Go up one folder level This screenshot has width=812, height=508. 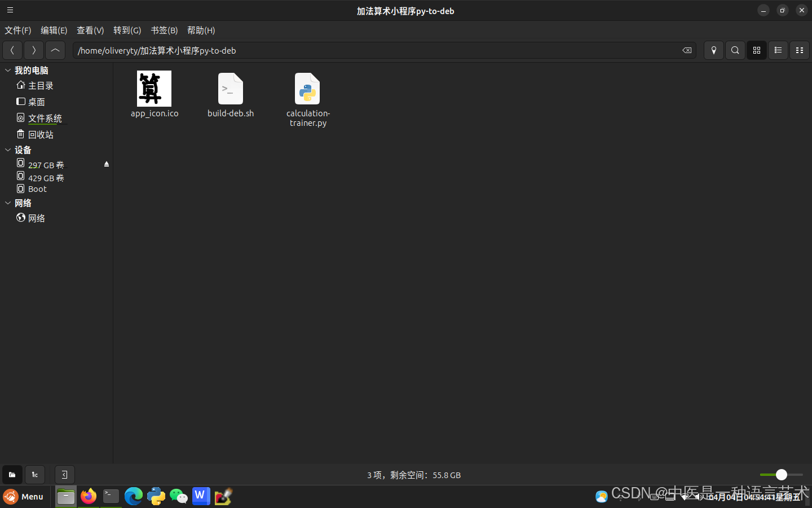pyautogui.click(x=55, y=50)
